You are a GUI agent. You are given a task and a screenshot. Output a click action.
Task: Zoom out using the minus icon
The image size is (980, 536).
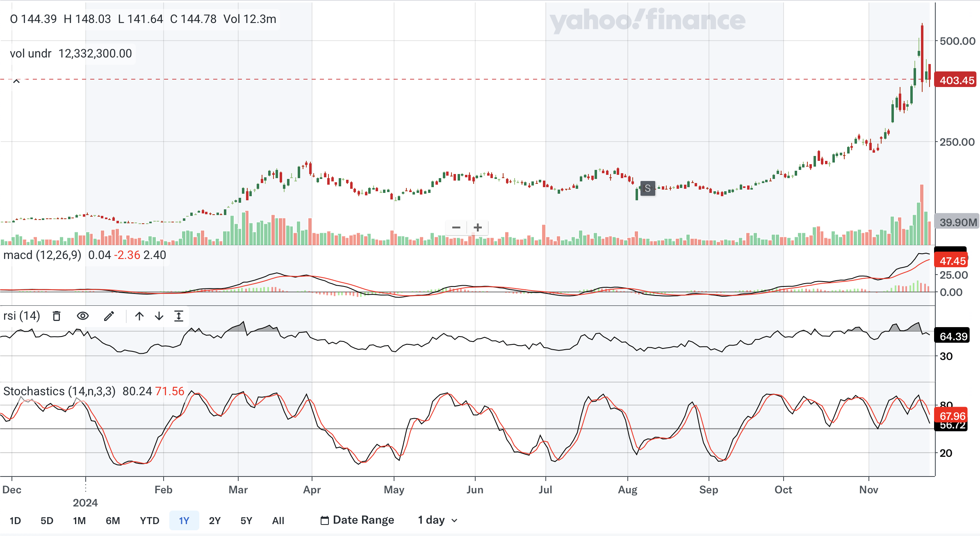click(455, 227)
